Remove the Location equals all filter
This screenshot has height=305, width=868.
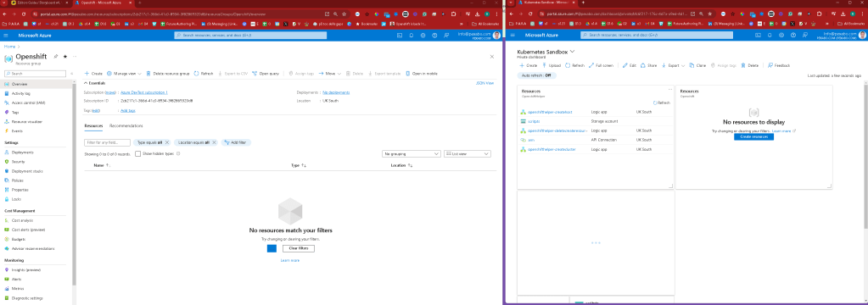(x=214, y=142)
